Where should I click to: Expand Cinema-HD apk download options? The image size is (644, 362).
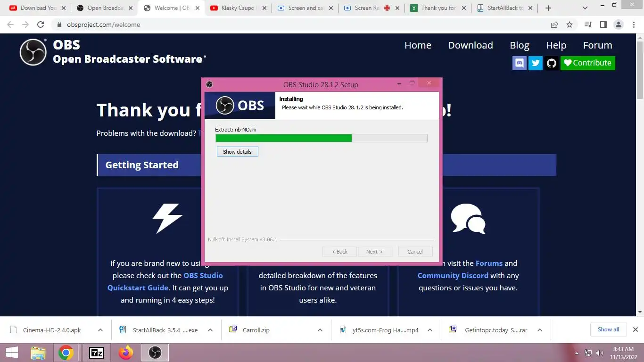[x=100, y=330]
